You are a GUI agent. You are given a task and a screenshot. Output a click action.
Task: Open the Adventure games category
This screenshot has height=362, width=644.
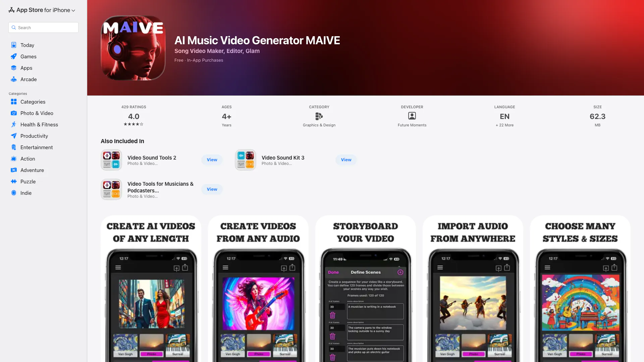click(32, 170)
